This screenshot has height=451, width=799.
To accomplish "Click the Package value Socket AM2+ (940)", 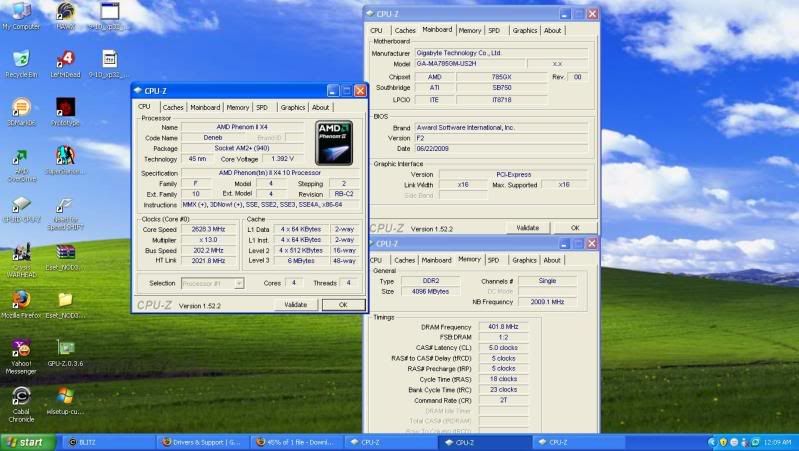I will [243, 148].
